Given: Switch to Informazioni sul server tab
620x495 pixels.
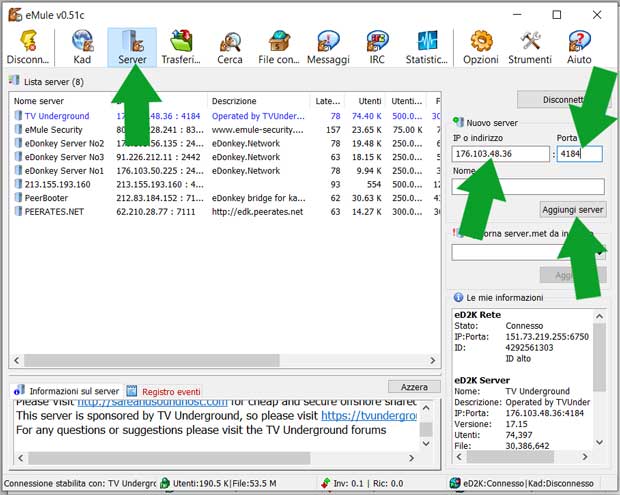Looking at the screenshot, I should (74, 391).
